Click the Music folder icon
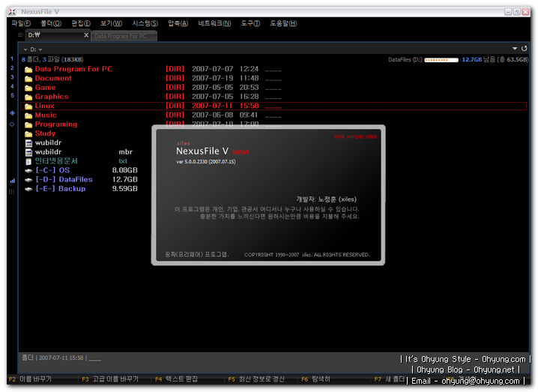 click(x=28, y=115)
